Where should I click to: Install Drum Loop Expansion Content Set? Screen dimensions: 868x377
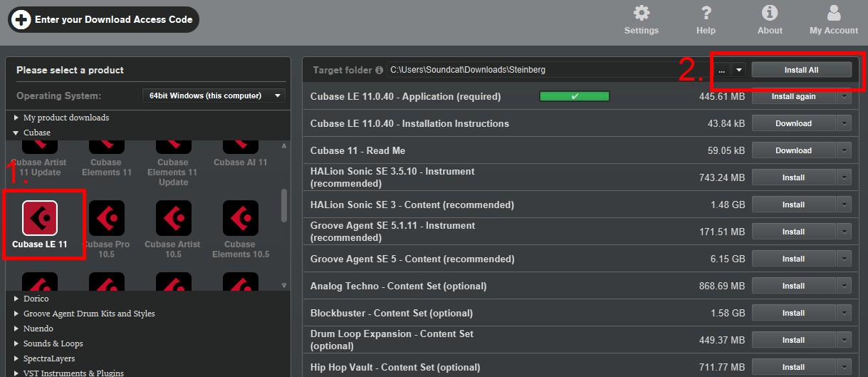tap(793, 340)
